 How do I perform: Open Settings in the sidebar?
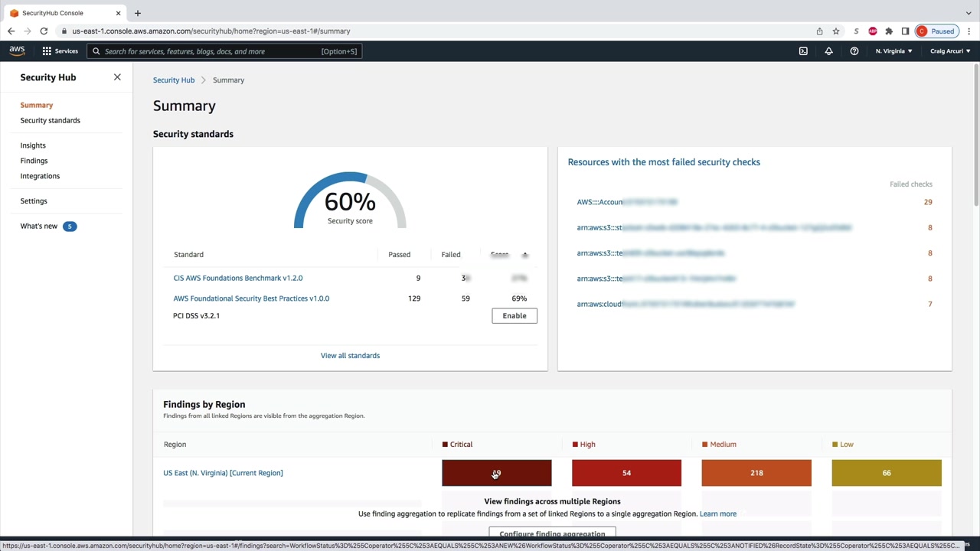point(34,201)
